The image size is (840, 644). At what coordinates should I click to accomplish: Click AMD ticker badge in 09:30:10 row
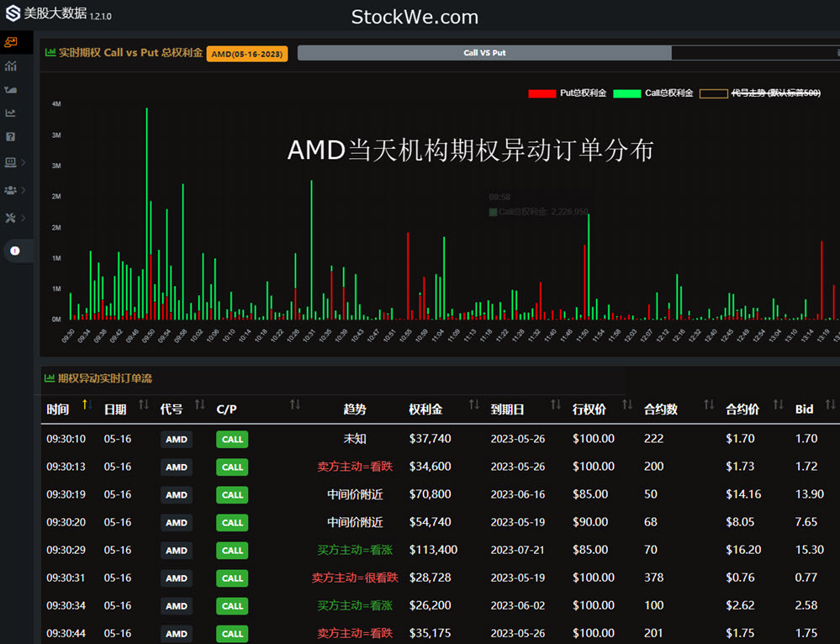(177, 440)
